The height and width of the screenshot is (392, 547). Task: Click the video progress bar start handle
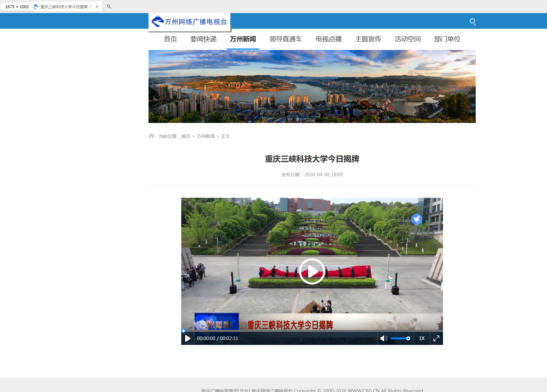[x=184, y=331]
